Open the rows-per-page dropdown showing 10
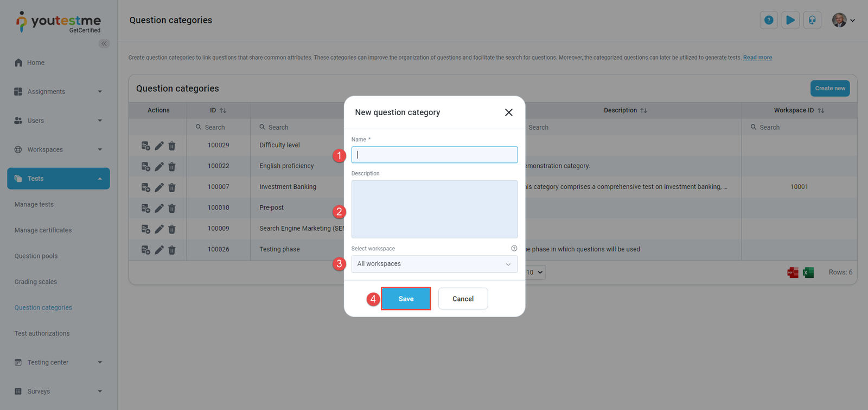 (x=533, y=272)
